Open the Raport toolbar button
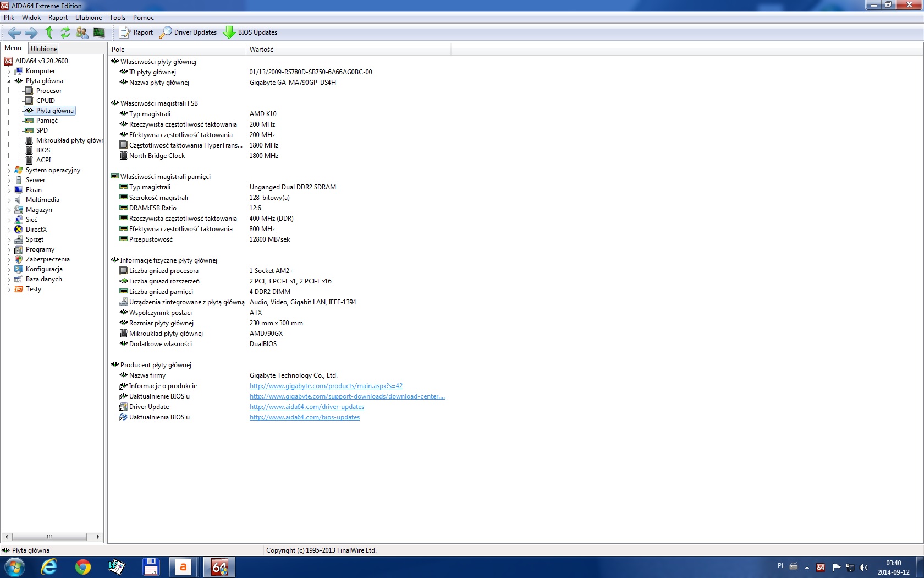This screenshot has height=578, width=924. pos(136,32)
